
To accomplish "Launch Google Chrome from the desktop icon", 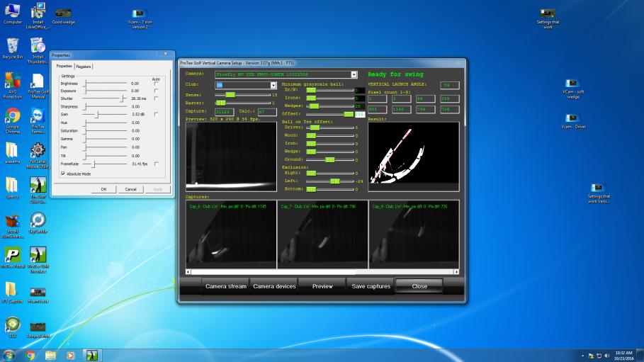I will point(12,121).
